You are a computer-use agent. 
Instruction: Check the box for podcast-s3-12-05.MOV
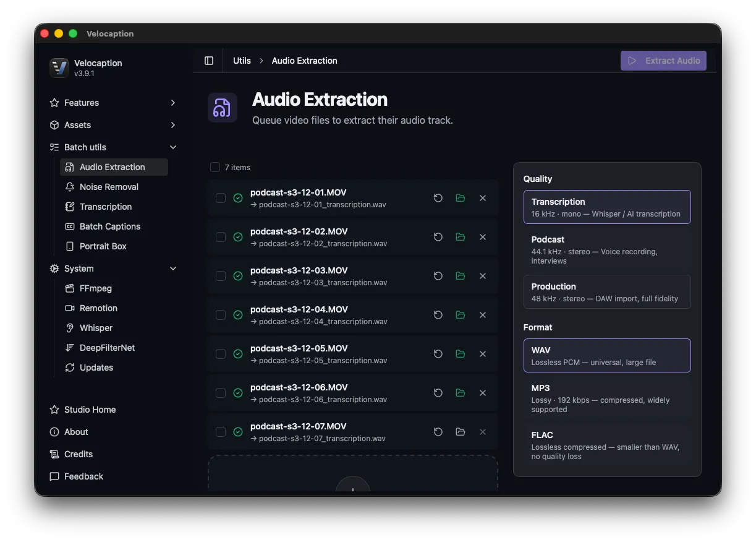point(221,354)
